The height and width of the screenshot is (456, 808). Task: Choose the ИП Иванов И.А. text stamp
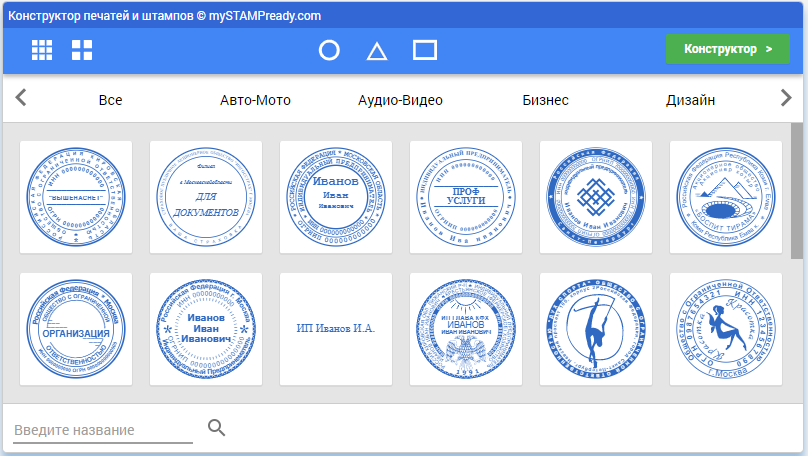tap(335, 329)
